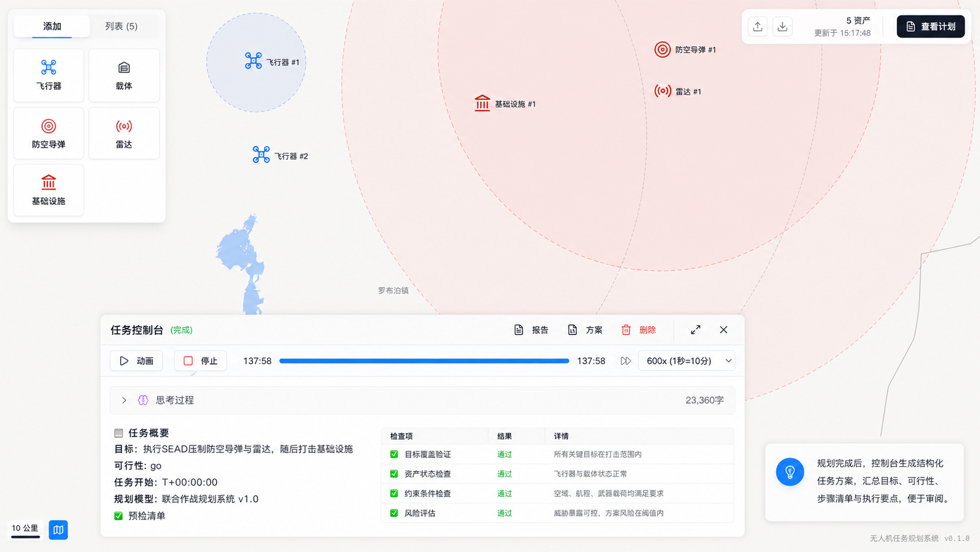
Task: Select the 基础设施 asset tool
Action: pyautogui.click(x=48, y=189)
